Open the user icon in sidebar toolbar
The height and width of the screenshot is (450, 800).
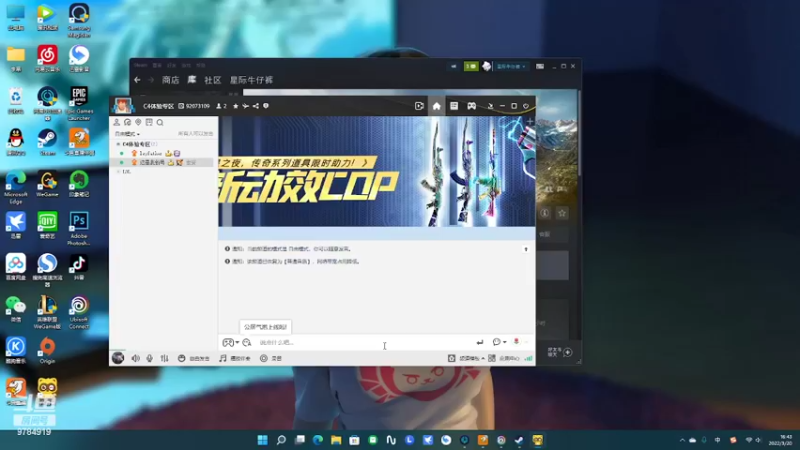click(116, 122)
